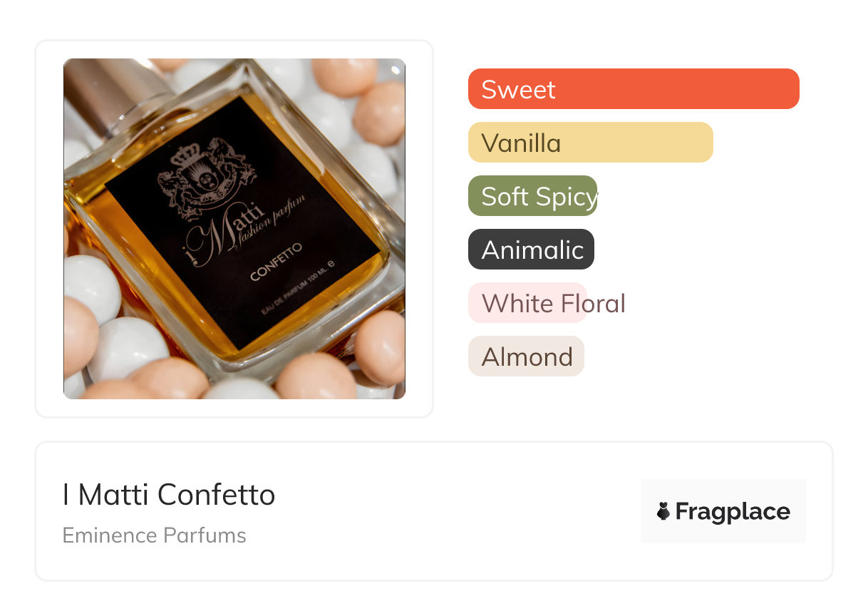Choose the green Soft Spicy accord
This screenshot has height=616, width=868.
point(532,196)
